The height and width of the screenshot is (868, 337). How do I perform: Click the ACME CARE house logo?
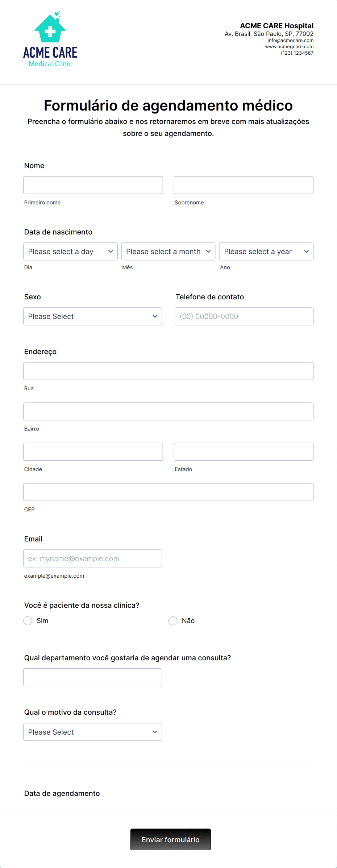(50, 39)
